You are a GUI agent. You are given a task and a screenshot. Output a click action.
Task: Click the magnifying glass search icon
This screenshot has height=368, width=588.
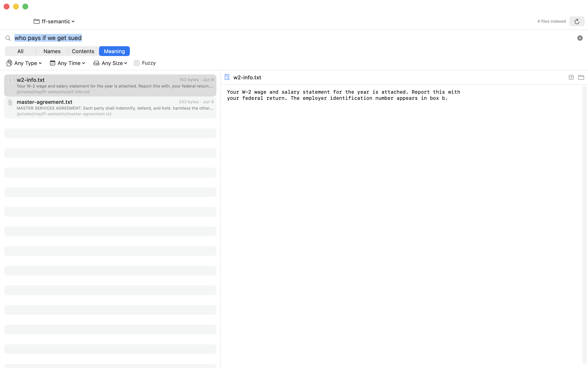coord(8,38)
